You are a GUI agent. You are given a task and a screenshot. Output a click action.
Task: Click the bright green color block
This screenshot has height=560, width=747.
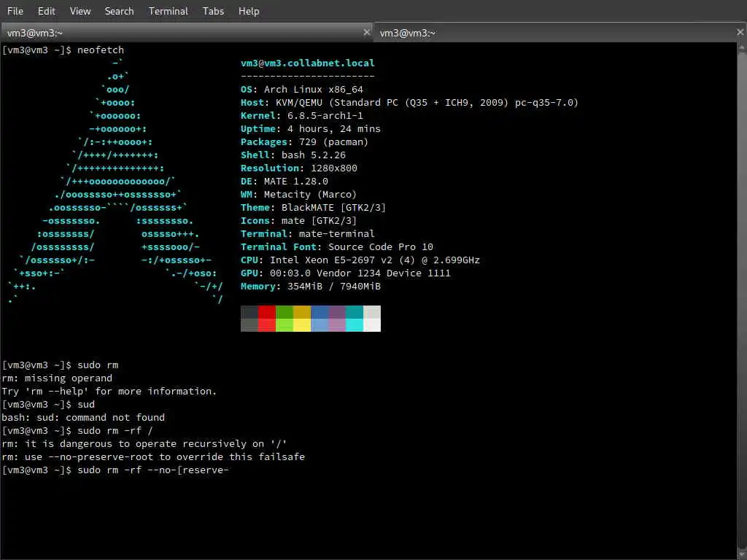(x=285, y=324)
